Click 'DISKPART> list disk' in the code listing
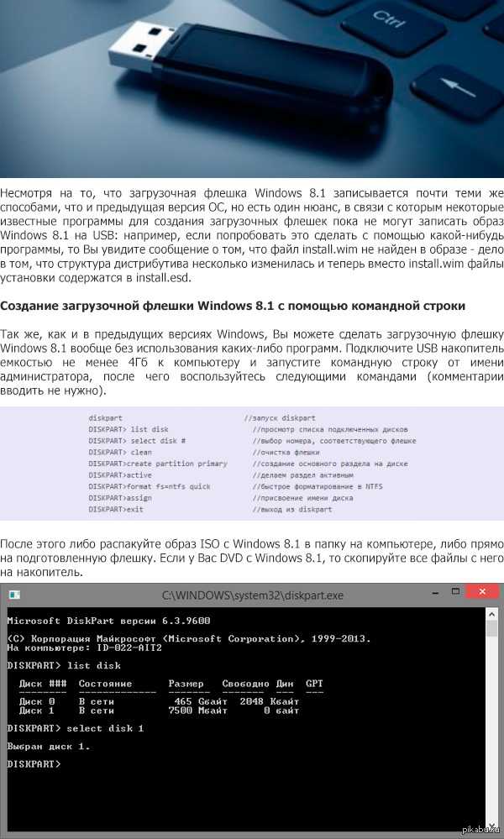Screen dimensions: 504x839 129,429
